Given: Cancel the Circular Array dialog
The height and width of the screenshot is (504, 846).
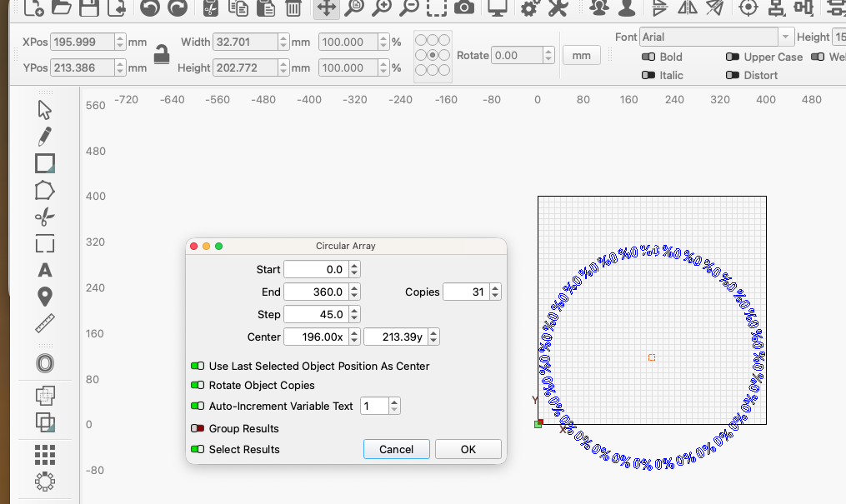Looking at the screenshot, I should 396,449.
